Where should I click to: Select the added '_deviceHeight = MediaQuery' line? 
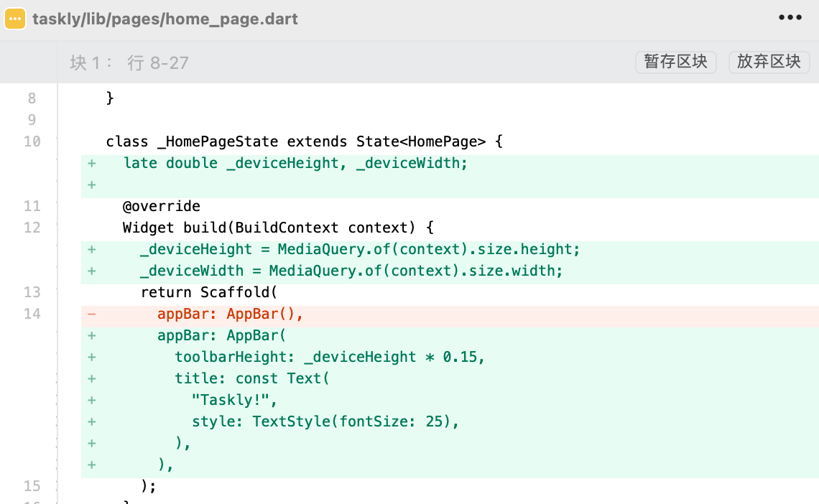click(360, 249)
